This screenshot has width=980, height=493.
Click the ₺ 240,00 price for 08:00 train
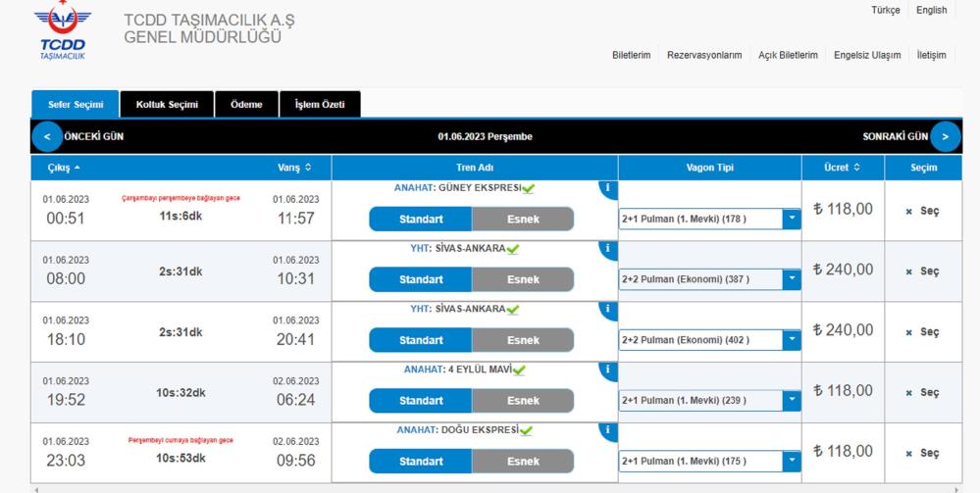(x=843, y=270)
